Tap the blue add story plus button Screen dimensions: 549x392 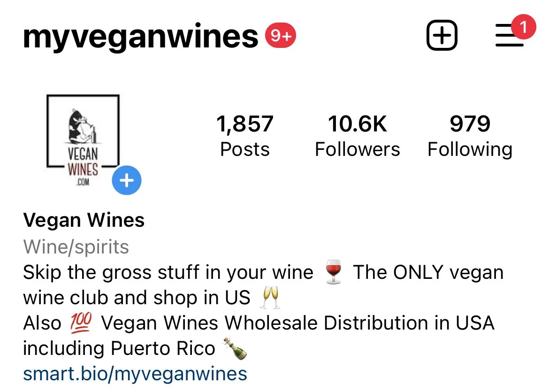tap(127, 180)
